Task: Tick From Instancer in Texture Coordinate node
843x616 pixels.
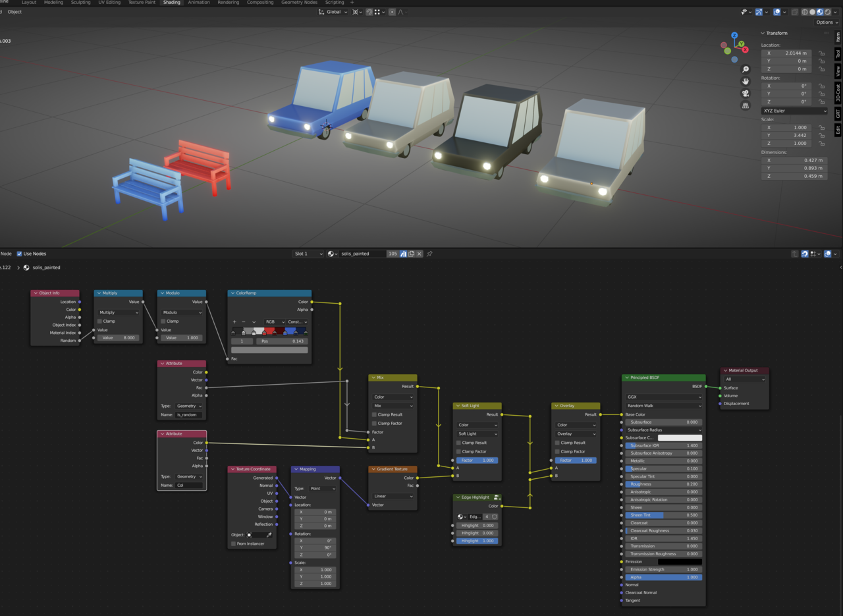Action: (233, 544)
